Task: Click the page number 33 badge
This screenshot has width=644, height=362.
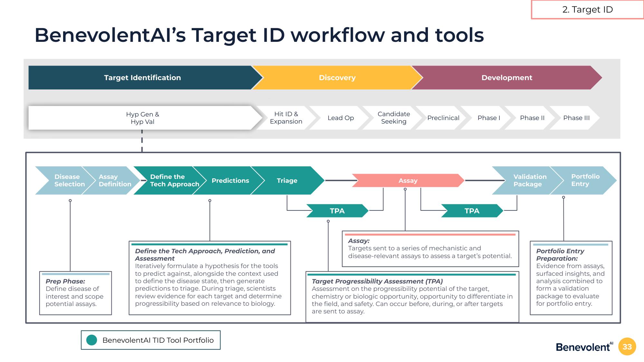Action: (627, 347)
